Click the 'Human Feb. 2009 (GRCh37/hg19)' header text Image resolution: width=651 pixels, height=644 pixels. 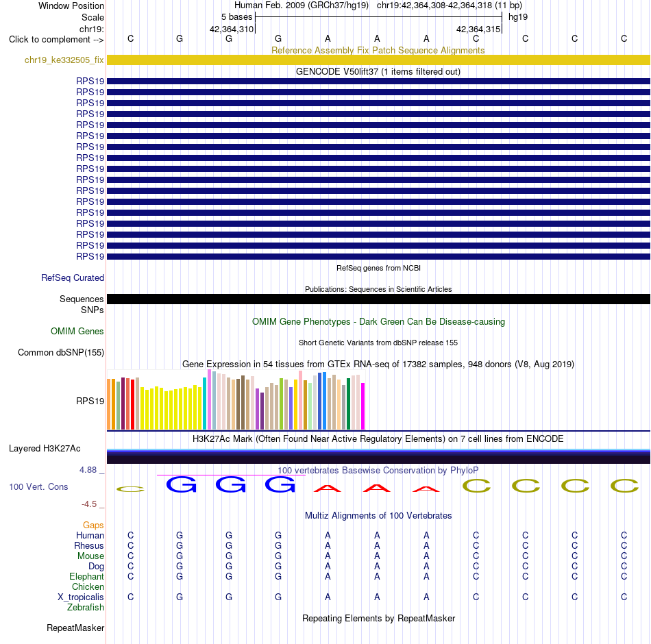[302, 5]
